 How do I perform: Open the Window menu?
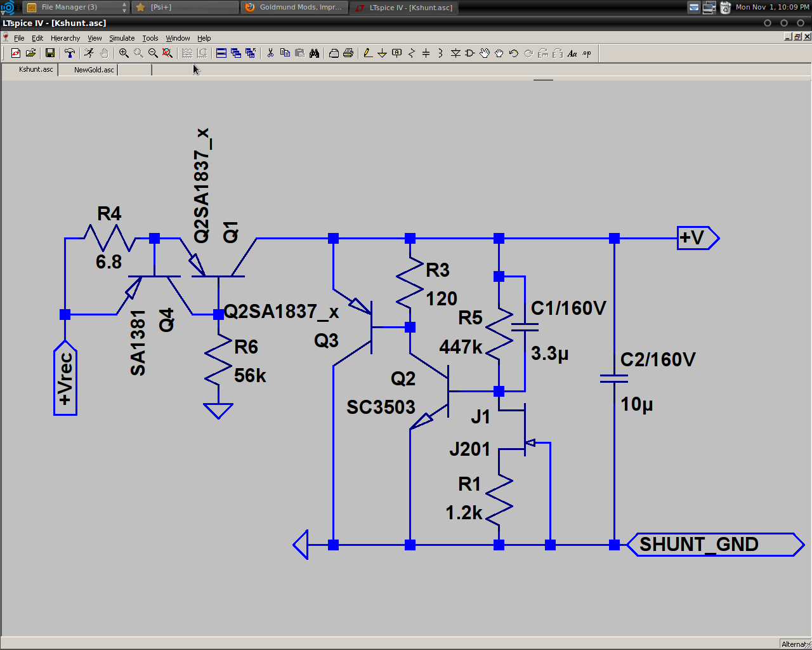[178, 38]
